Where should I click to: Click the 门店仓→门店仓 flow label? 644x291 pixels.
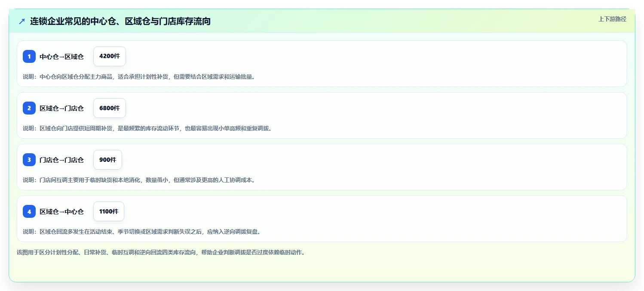pos(62,160)
